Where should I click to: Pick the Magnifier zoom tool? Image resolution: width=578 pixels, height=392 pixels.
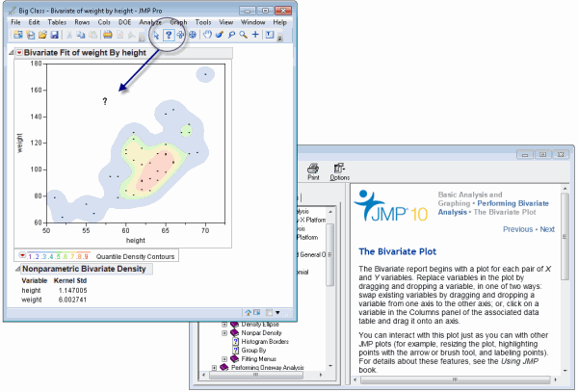(244, 35)
